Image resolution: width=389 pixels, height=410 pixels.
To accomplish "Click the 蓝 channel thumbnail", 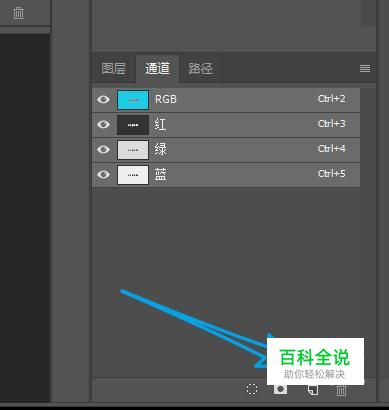I will (x=133, y=175).
